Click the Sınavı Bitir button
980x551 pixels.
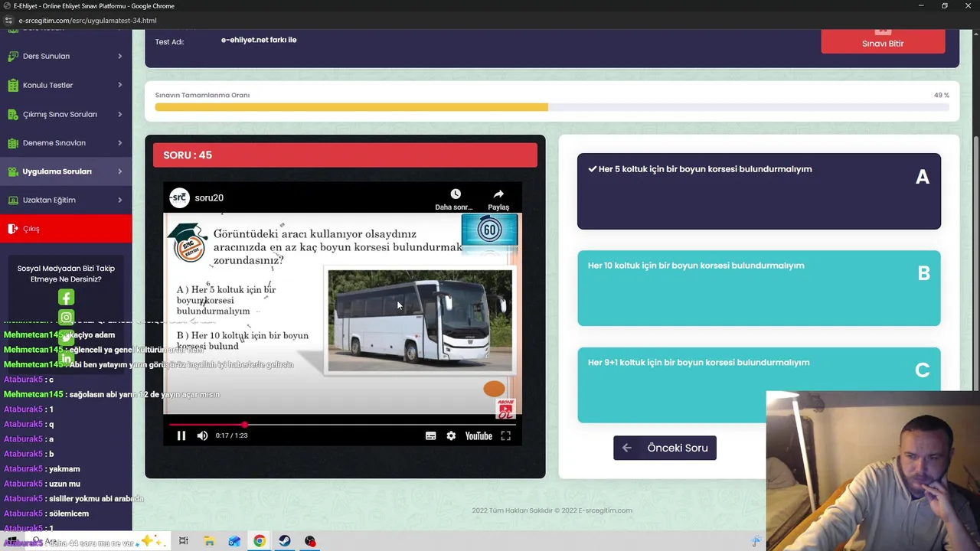point(883,41)
